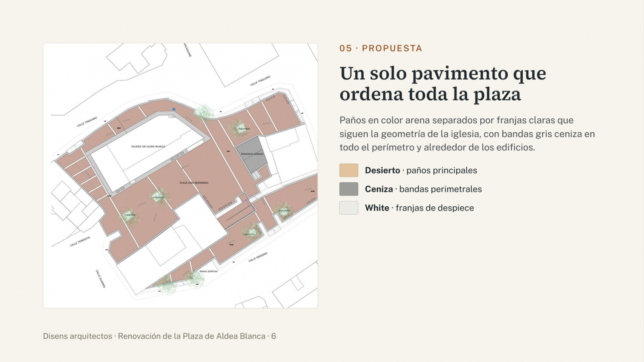Click the small blue marker icon on the plaza

174,109
